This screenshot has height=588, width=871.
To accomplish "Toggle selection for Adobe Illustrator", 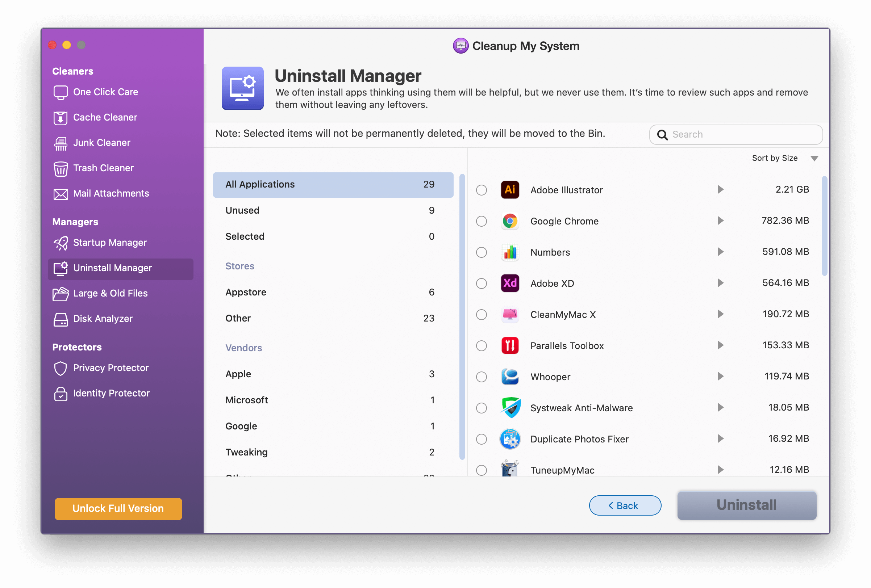I will [483, 190].
